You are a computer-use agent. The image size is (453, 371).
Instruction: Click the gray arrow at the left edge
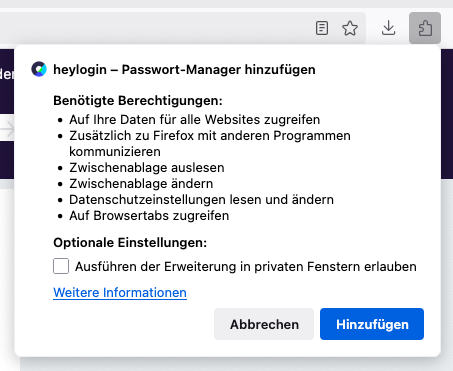(7, 129)
